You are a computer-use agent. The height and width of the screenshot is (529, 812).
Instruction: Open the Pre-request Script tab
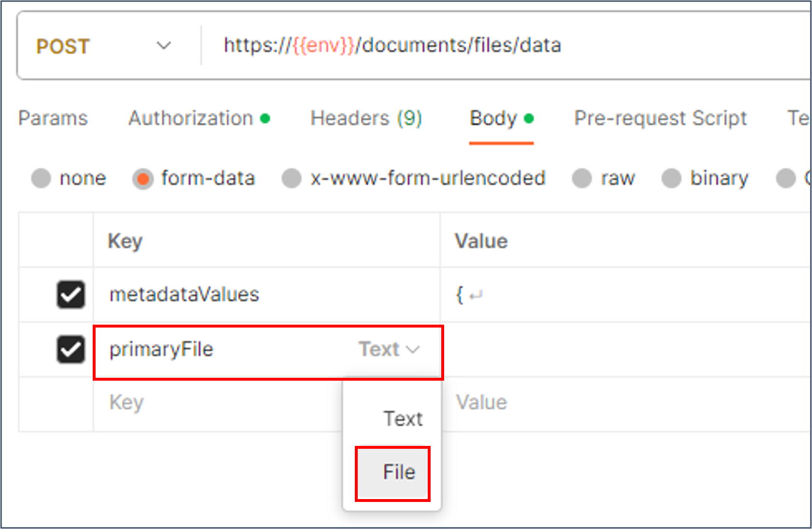pyautogui.click(x=660, y=118)
